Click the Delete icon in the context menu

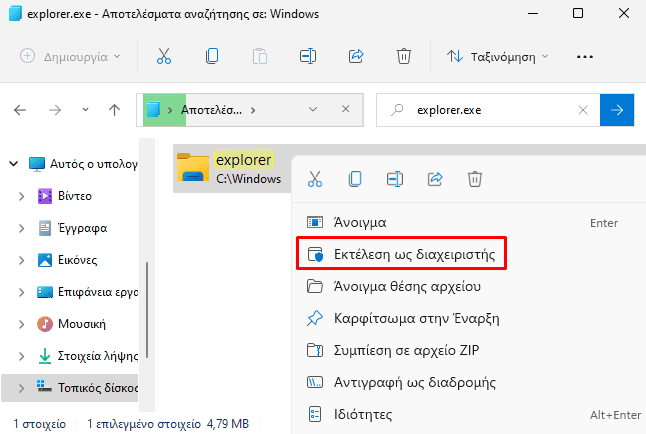tap(475, 179)
